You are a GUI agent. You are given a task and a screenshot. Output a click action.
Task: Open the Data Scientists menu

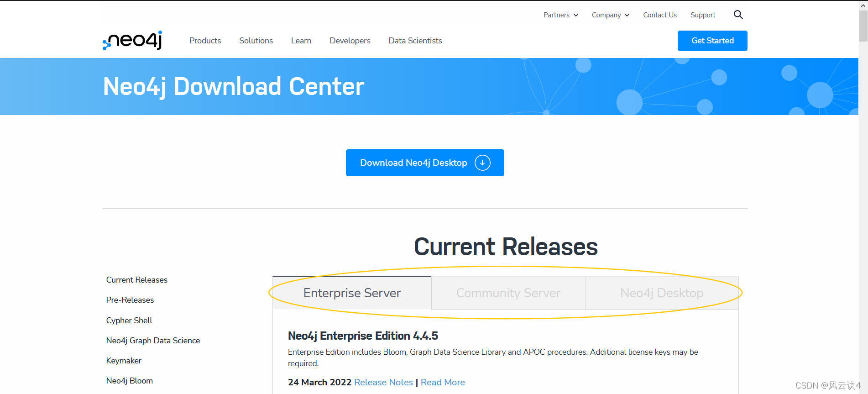click(x=415, y=41)
